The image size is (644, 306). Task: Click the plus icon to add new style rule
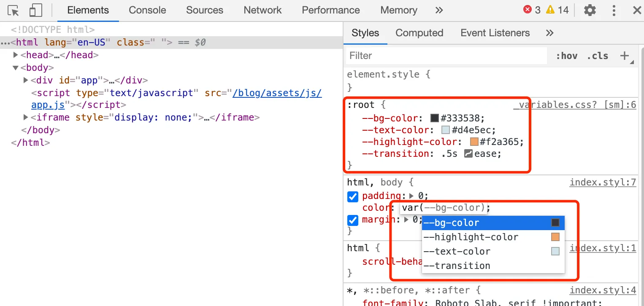point(624,55)
